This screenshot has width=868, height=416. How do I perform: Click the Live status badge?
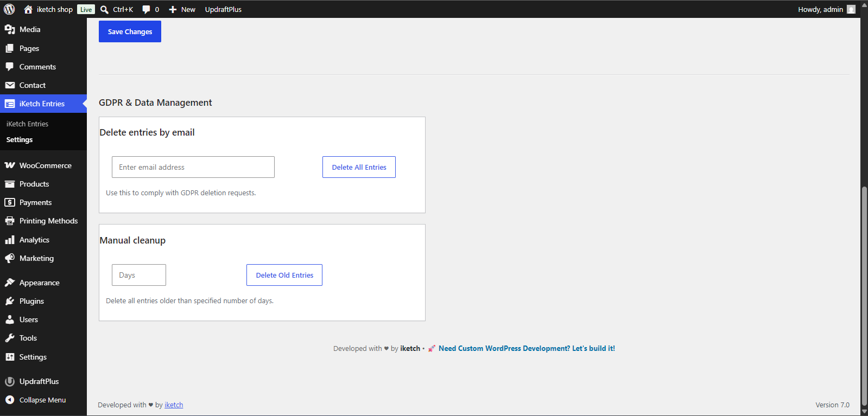(86, 9)
